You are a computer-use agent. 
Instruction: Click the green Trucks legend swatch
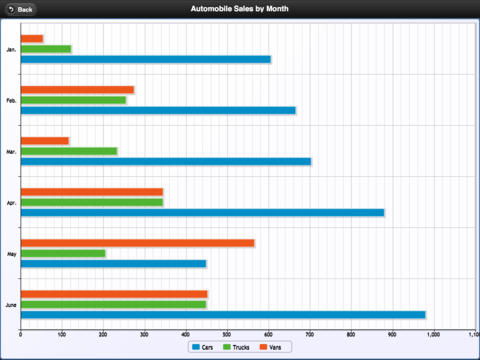point(227,347)
